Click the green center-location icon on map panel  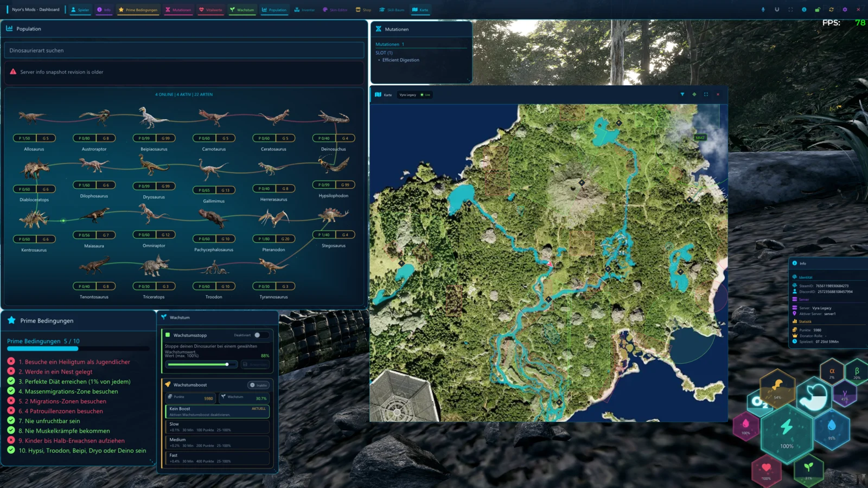[x=694, y=94]
